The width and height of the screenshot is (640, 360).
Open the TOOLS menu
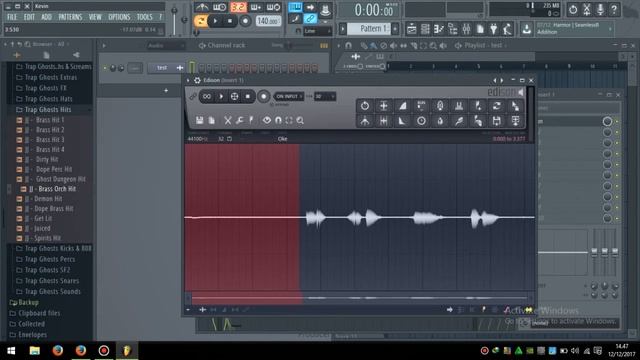click(144, 17)
